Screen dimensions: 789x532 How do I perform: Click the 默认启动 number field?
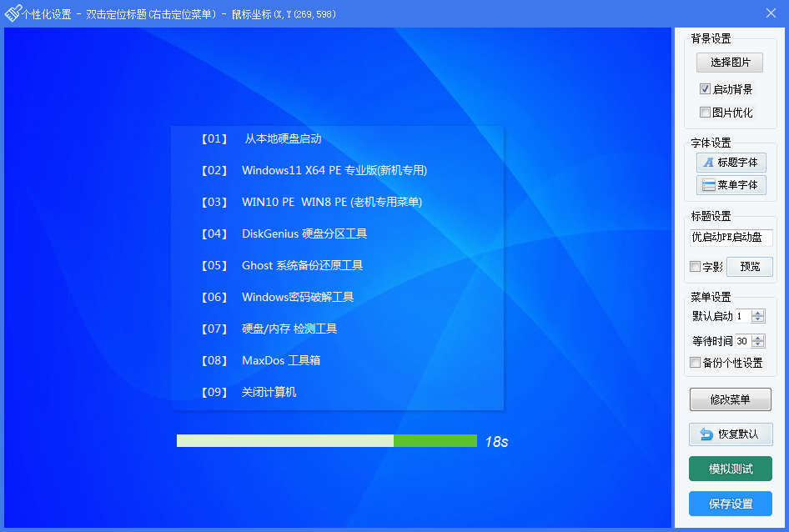(x=743, y=316)
